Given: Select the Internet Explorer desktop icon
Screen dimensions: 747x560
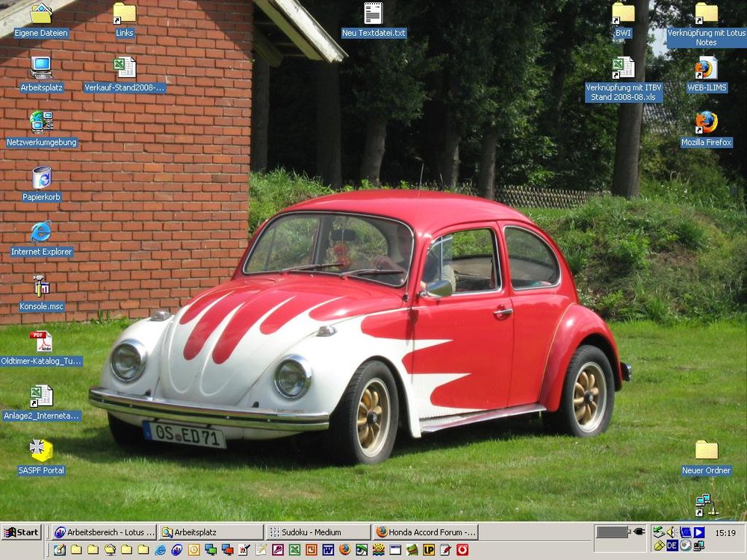Looking at the screenshot, I should (42, 232).
